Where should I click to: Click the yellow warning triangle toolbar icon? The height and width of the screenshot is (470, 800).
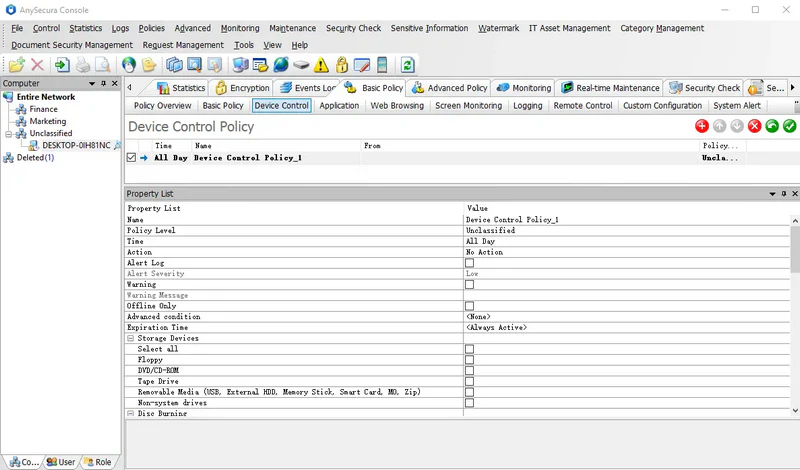pos(321,65)
